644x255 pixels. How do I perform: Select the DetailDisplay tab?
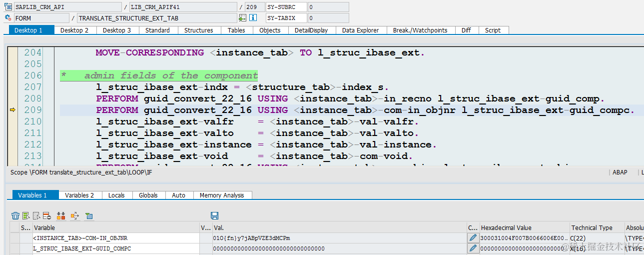click(311, 30)
